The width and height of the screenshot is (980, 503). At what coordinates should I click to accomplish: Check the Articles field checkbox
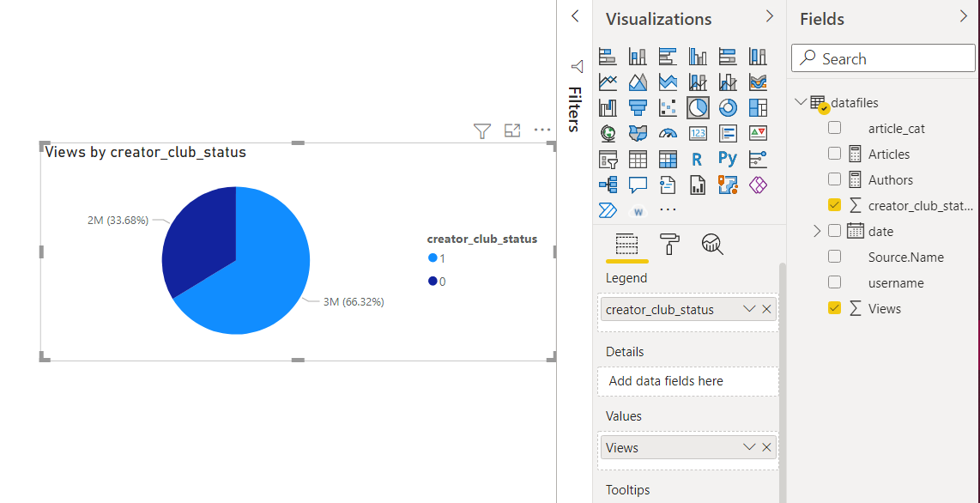coord(833,154)
